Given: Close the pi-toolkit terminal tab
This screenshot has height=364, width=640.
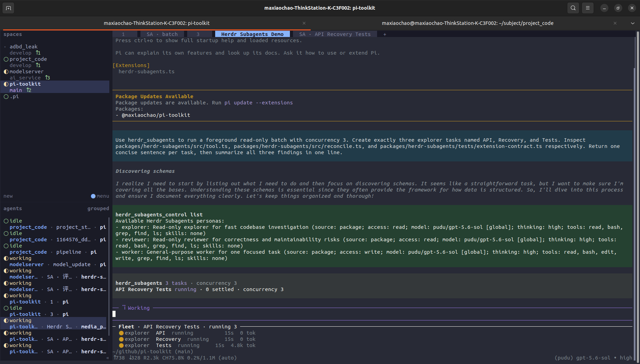Looking at the screenshot, I should (x=304, y=23).
